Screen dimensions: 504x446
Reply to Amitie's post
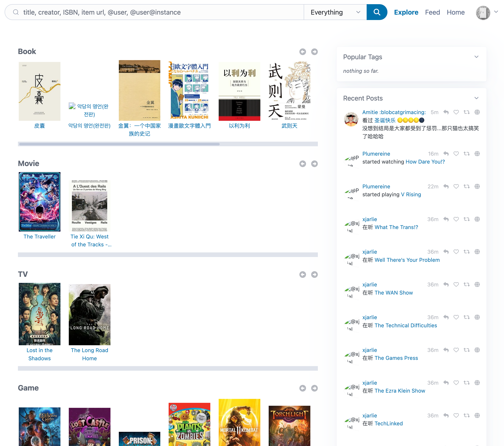coord(446,112)
